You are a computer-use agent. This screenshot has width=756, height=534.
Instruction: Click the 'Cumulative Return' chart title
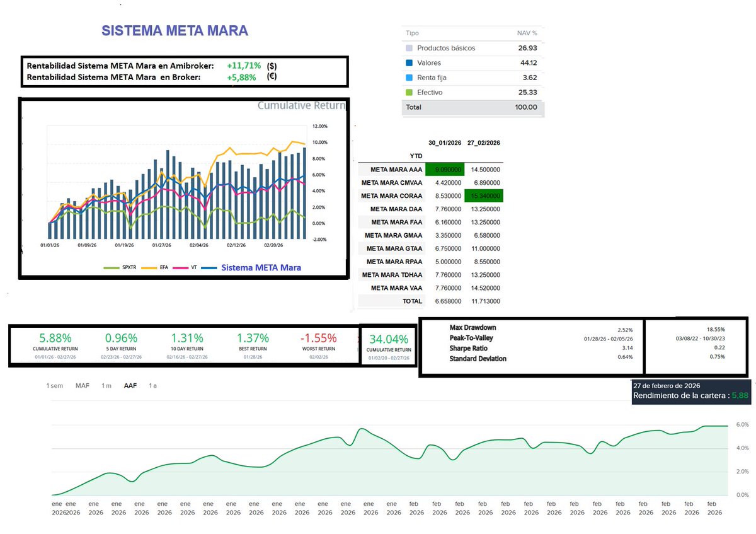(302, 106)
